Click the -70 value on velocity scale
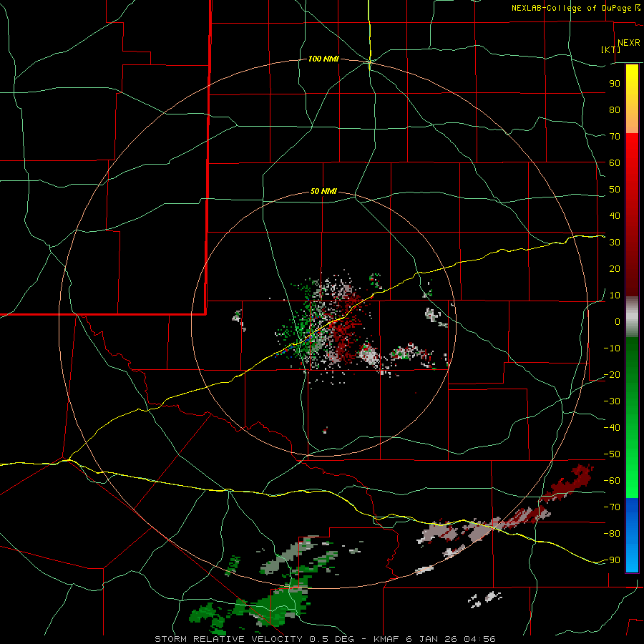Image resolution: width=644 pixels, height=644 pixels. point(612,507)
